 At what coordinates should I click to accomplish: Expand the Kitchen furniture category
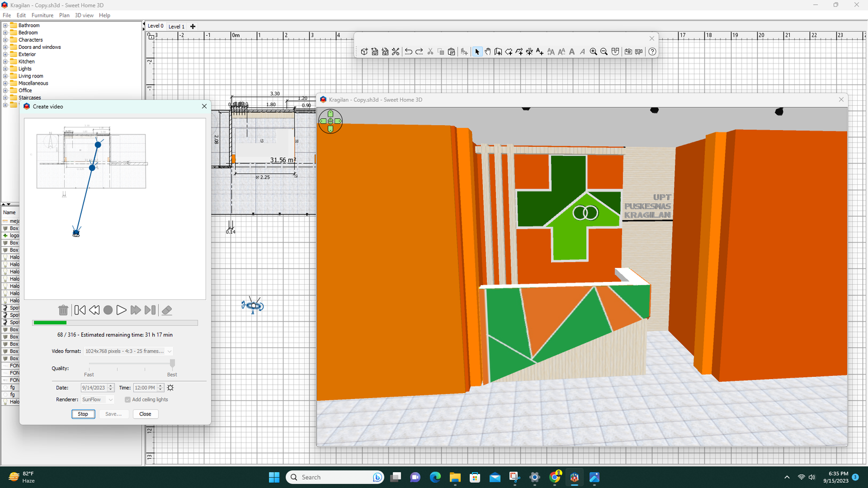(5, 62)
